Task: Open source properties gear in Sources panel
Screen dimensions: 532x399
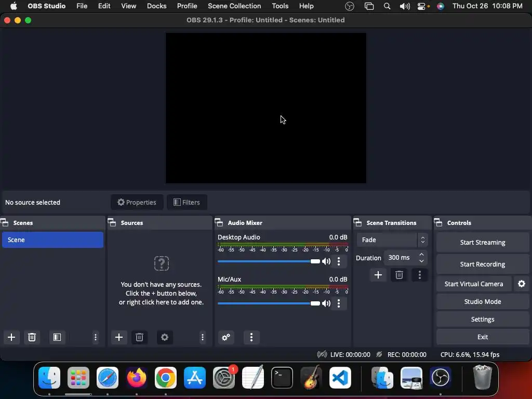Action: [x=165, y=337]
